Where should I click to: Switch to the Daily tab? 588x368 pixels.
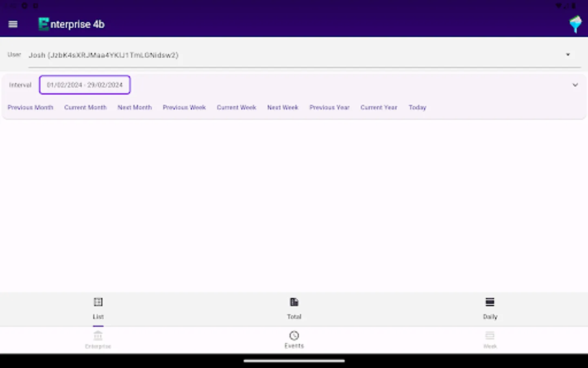point(490,309)
